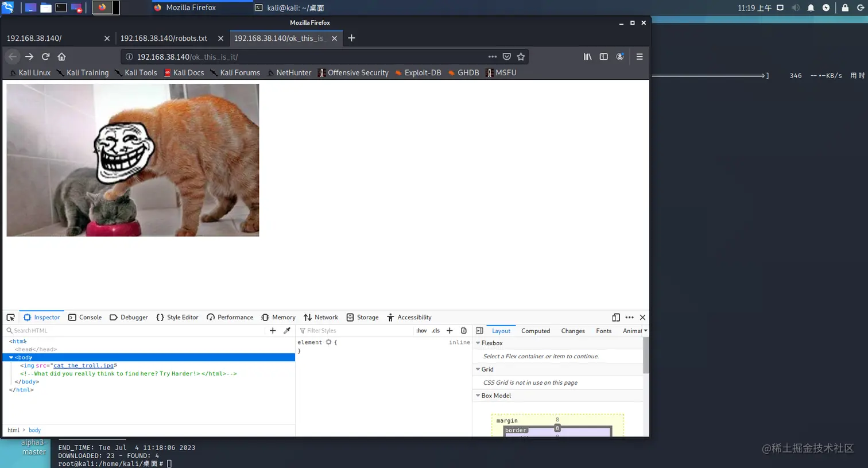Open the Kali application menu icon
868x468 pixels.
7,7
